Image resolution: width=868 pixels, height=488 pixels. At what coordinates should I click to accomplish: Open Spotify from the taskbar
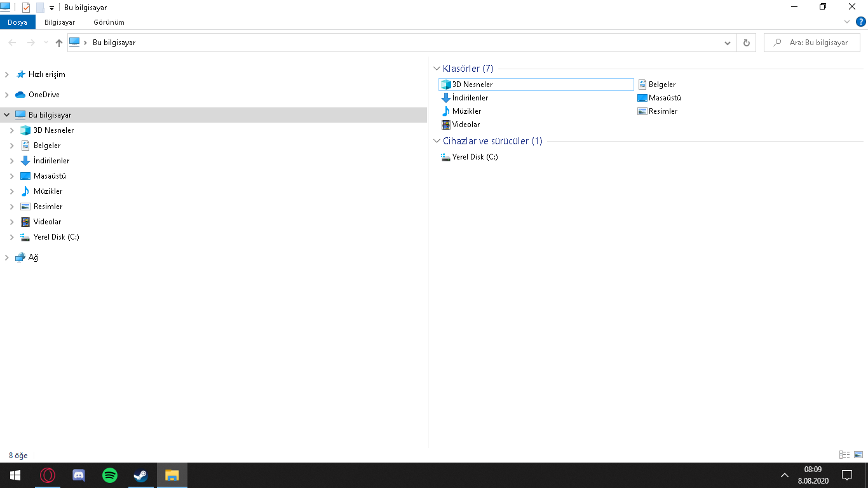[x=110, y=475]
